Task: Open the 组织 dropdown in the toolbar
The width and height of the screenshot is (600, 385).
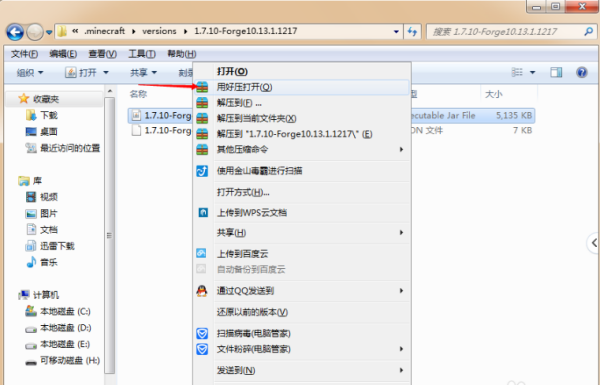Action: (x=30, y=72)
